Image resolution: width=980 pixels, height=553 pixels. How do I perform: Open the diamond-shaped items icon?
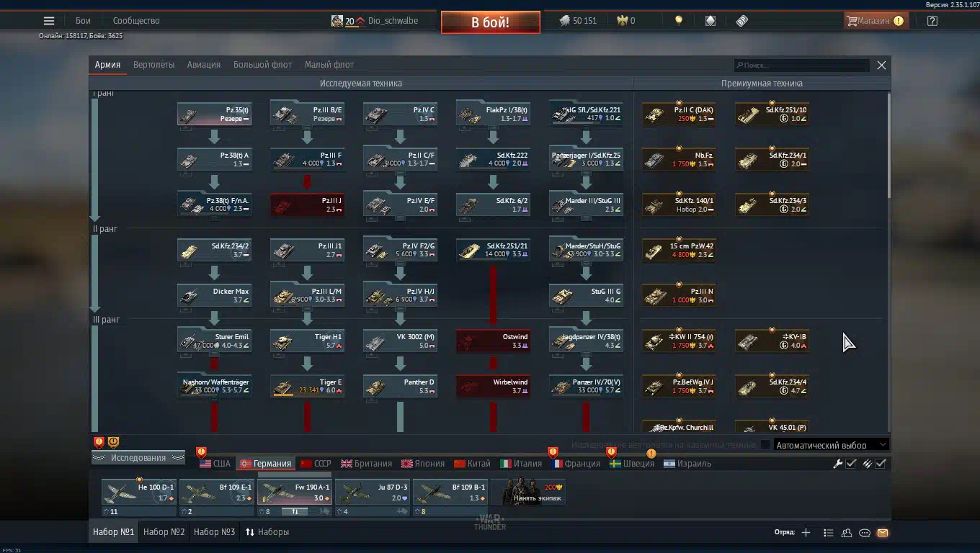point(710,21)
